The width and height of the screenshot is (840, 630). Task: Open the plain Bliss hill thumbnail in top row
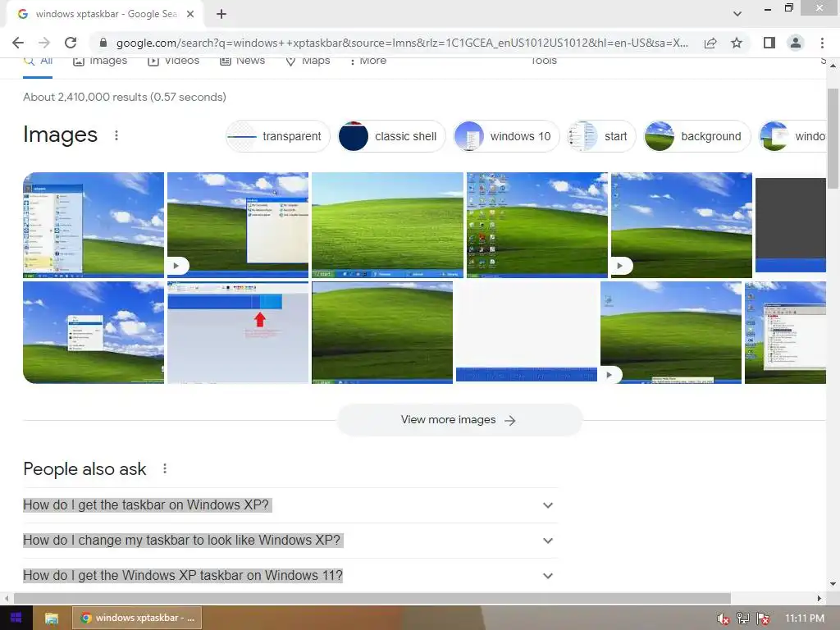[x=387, y=225]
